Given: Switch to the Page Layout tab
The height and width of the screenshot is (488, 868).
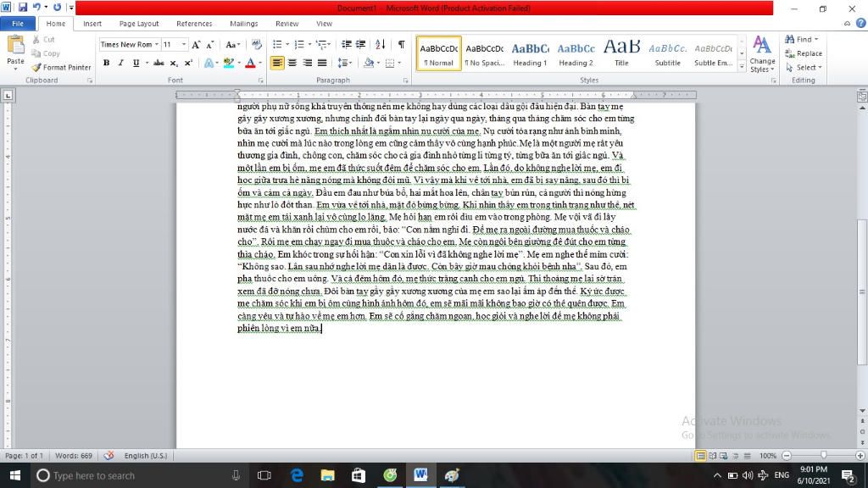Looking at the screenshot, I should (x=139, y=24).
